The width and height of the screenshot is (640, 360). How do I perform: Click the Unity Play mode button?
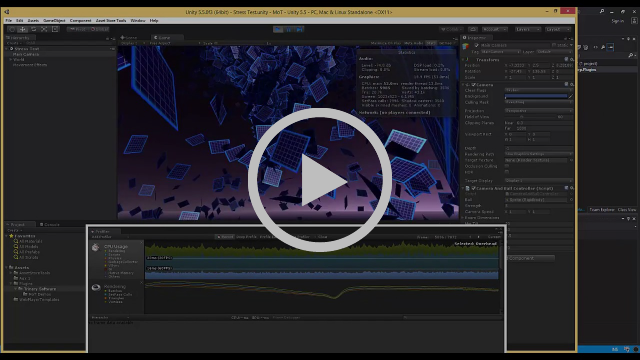pyautogui.click(x=278, y=29)
